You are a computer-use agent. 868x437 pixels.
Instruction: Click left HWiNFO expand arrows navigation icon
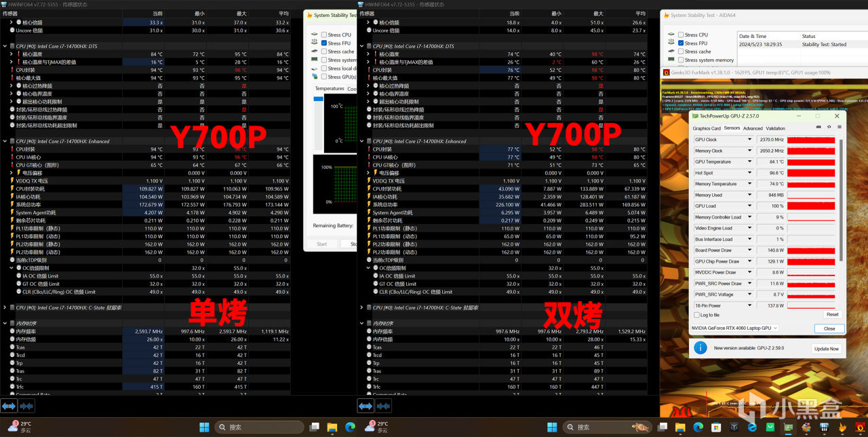[x=9, y=406]
